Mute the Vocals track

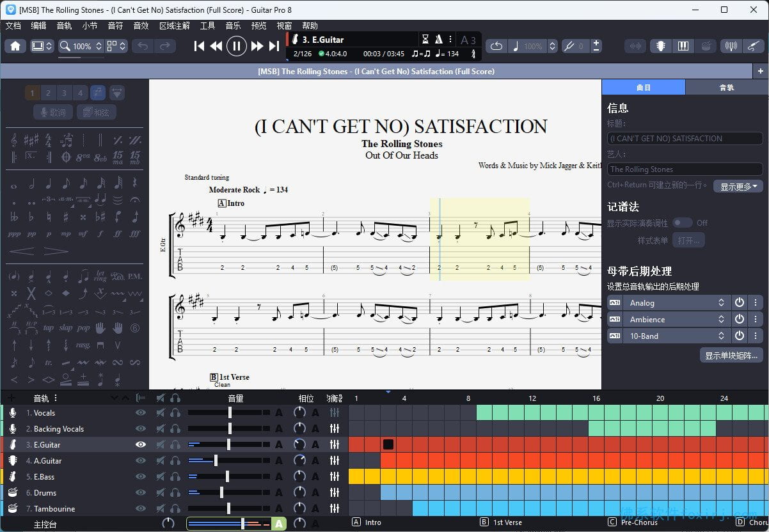[161, 413]
